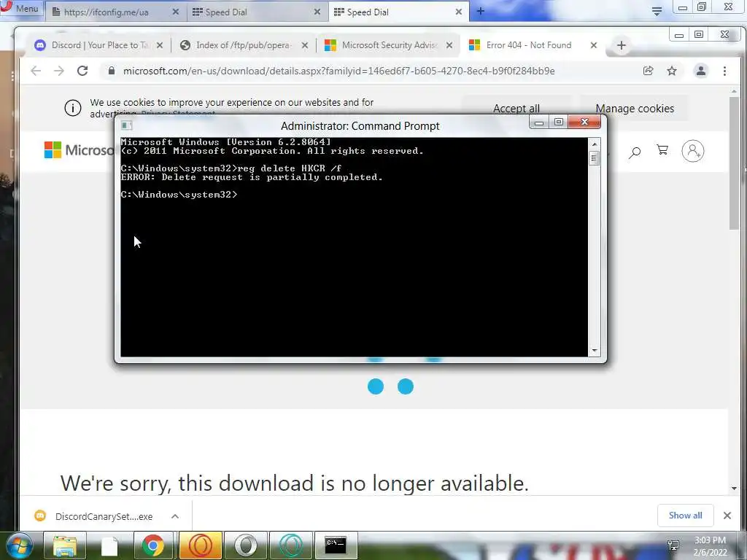This screenshot has height=560, width=747.
Task: Close the Index of /ftp/pub/opera tab
Action: (305, 45)
